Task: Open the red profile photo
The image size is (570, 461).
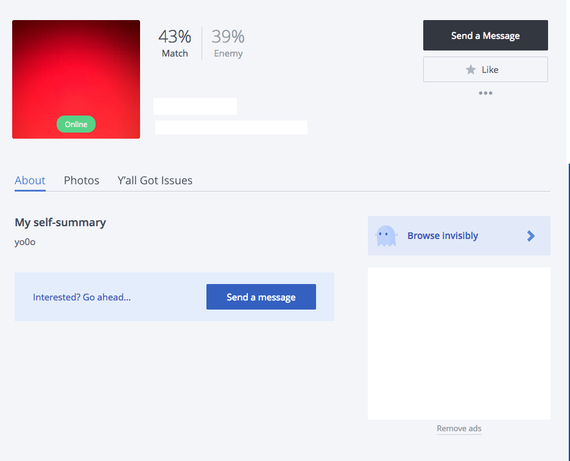Action: point(76,79)
